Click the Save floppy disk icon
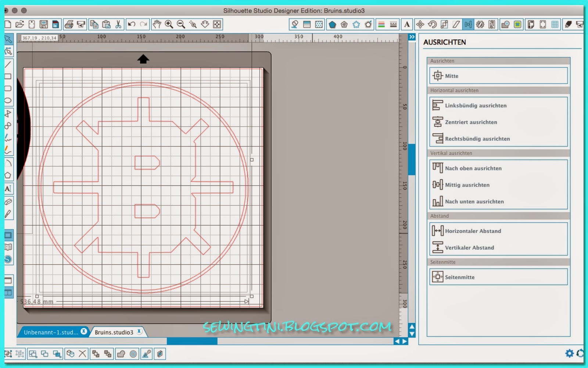 point(44,24)
